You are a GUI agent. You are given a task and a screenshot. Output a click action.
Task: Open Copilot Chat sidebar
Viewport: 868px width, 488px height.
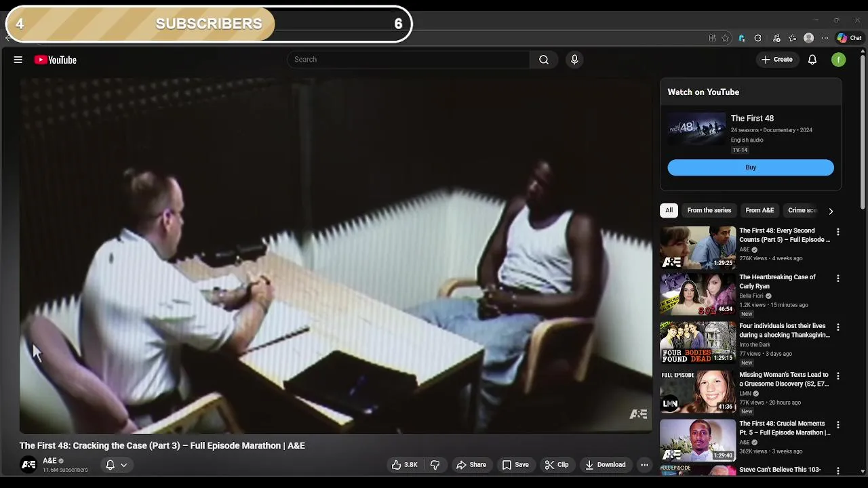(x=849, y=38)
